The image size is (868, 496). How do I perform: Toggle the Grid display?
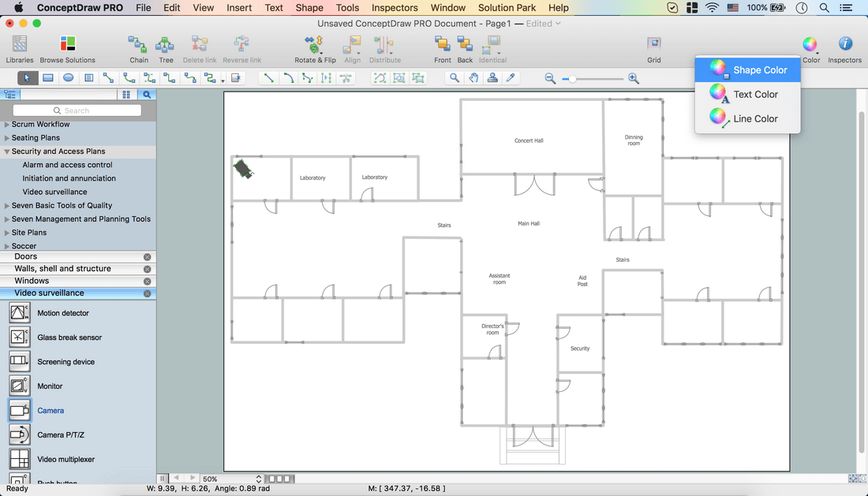pos(654,48)
